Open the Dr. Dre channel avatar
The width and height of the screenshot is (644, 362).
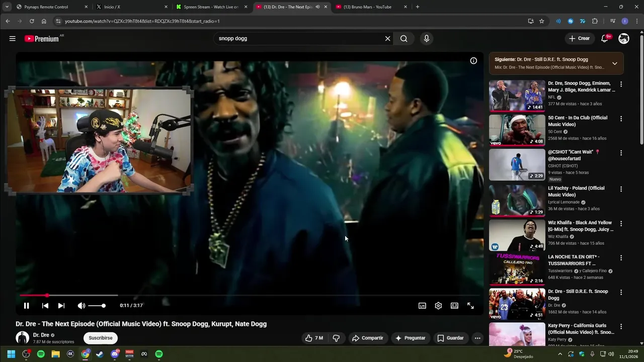point(23,338)
